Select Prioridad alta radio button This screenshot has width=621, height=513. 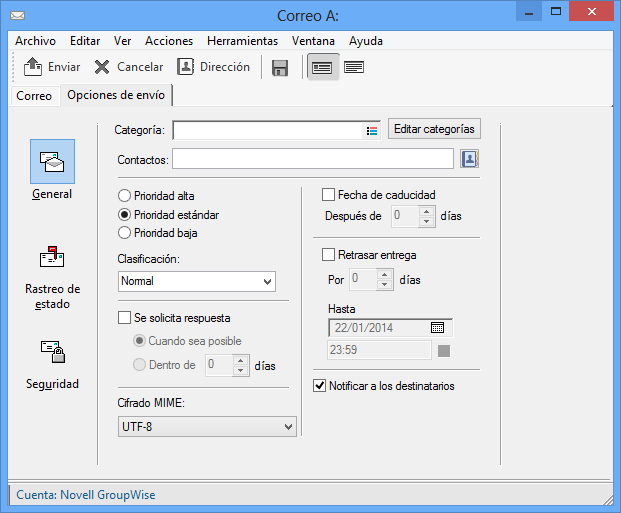pyautogui.click(x=124, y=196)
